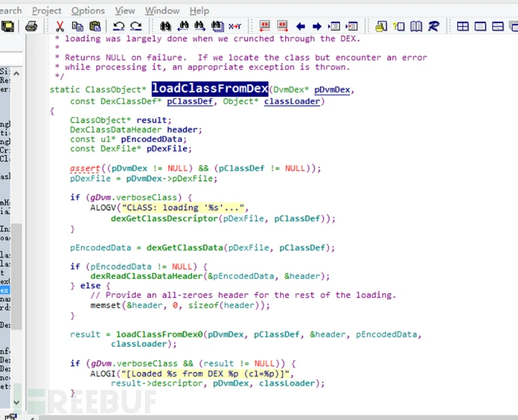518x420 pixels.
Task: Click the memset function call
Action: (x=105, y=305)
